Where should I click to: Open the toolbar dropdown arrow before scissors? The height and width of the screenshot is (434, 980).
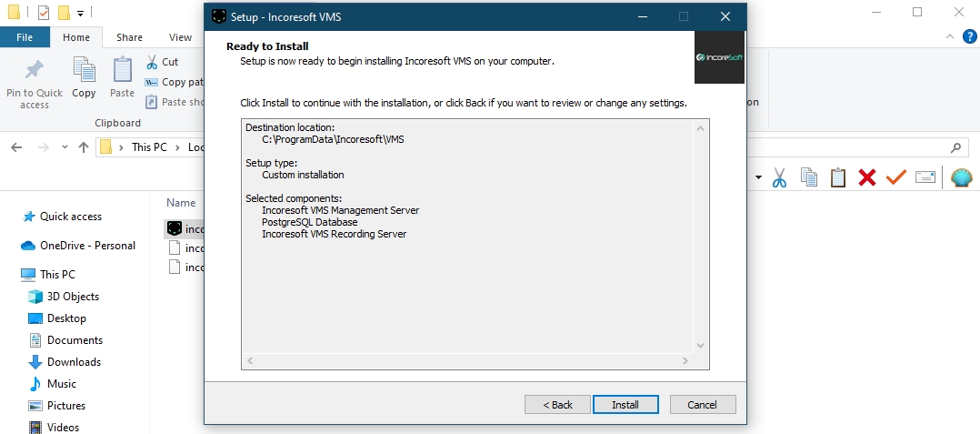(x=758, y=177)
